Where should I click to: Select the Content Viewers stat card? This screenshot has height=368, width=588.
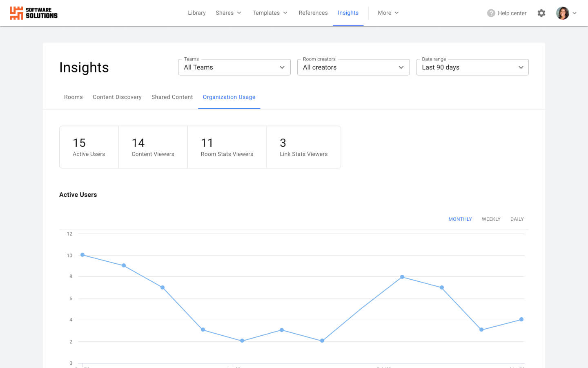click(x=153, y=147)
